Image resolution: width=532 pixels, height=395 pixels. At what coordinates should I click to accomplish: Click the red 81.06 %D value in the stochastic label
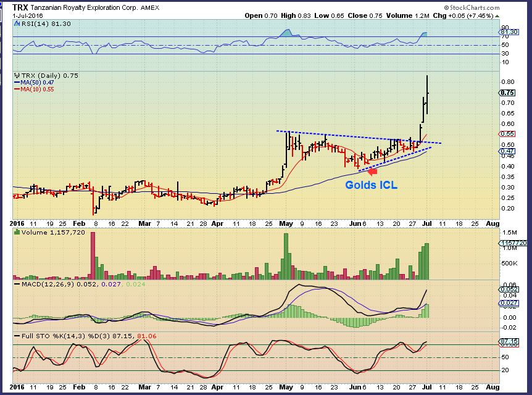(x=147, y=336)
